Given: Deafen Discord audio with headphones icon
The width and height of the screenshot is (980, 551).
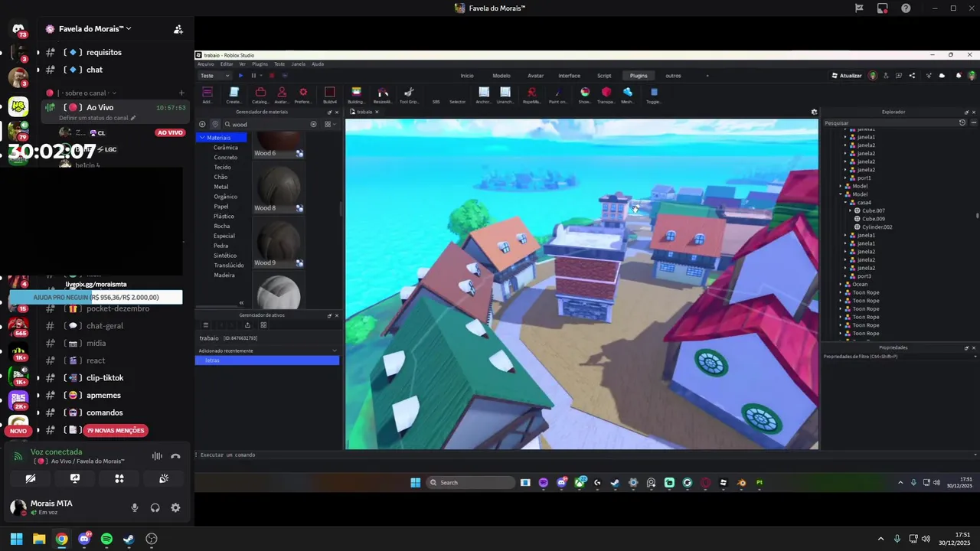Looking at the screenshot, I should pyautogui.click(x=155, y=508).
